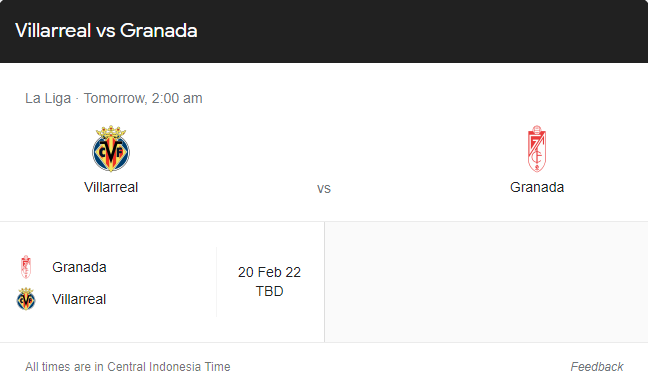Image resolution: width=648 pixels, height=387 pixels.
Task: Open the Granada vs Villarreal fixture card
Action: [x=162, y=282]
